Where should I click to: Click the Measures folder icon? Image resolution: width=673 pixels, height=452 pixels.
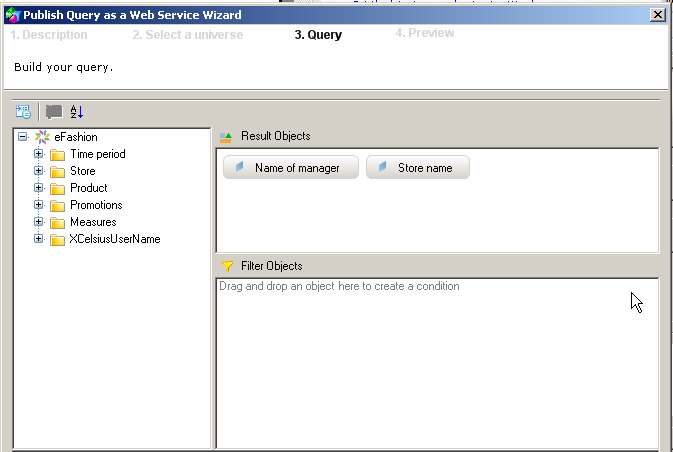pyautogui.click(x=57, y=222)
